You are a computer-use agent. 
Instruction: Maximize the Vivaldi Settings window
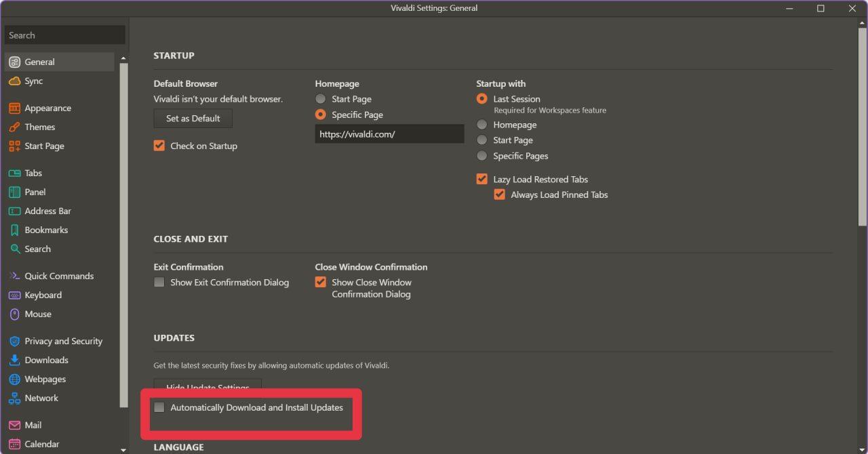click(821, 8)
